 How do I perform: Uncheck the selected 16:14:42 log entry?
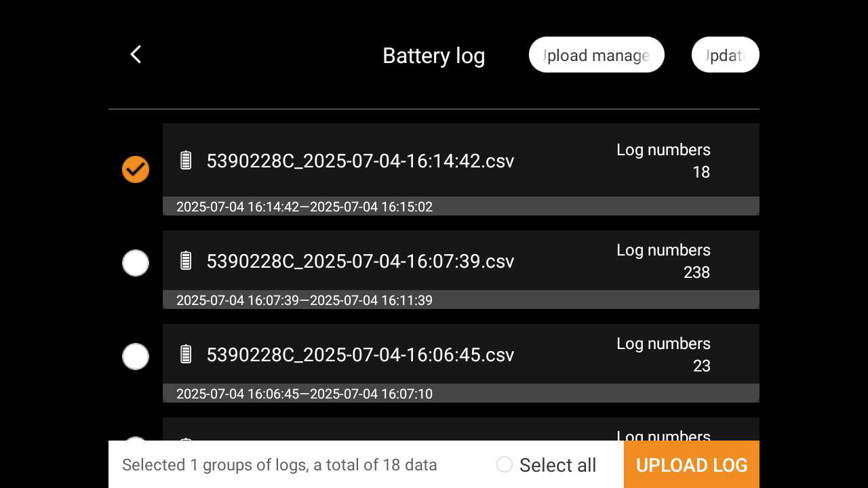tap(135, 169)
